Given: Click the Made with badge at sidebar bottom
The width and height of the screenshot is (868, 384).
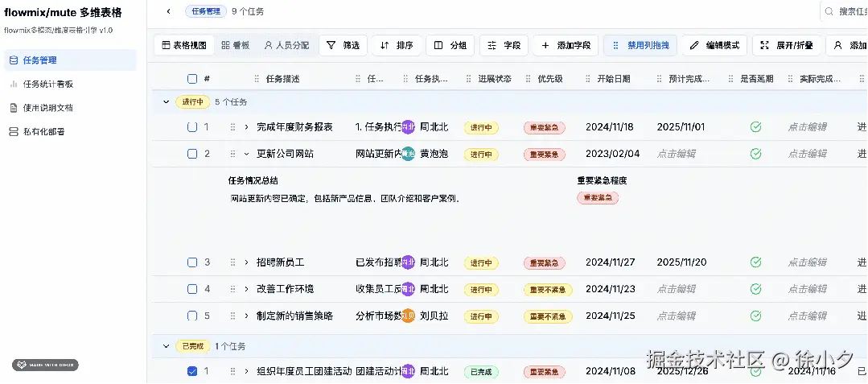Looking at the screenshot, I should click(45, 365).
